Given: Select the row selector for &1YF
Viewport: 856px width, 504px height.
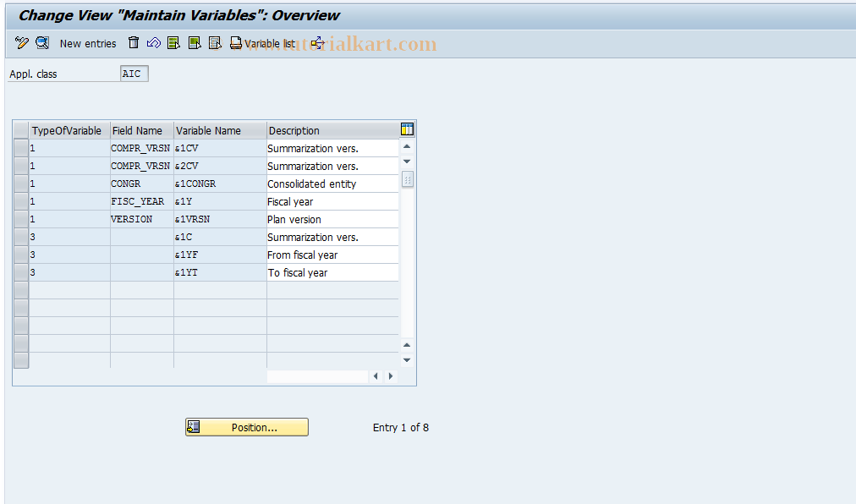Looking at the screenshot, I should pyautogui.click(x=21, y=255).
